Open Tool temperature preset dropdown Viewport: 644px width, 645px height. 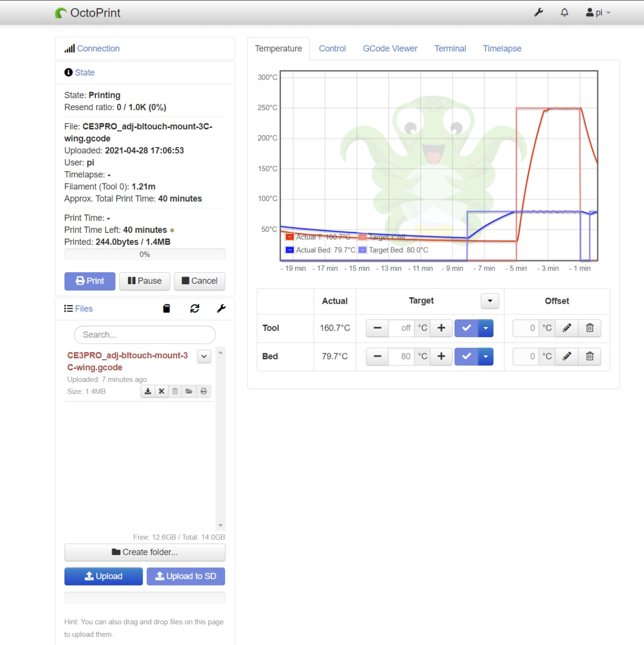486,328
